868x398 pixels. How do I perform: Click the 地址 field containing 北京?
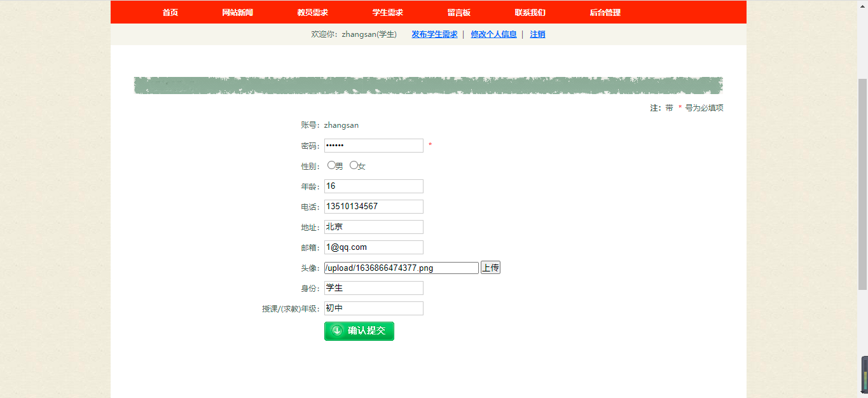tap(374, 227)
